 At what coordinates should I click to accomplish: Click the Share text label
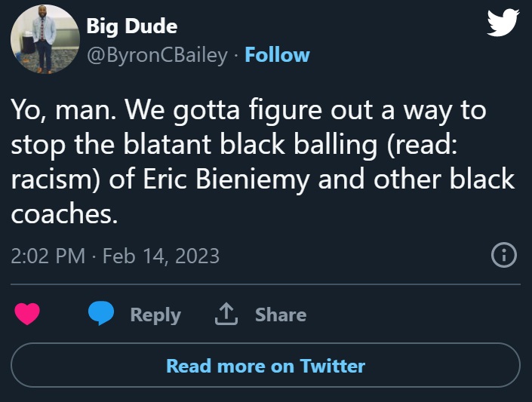click(x=281, y=315)
